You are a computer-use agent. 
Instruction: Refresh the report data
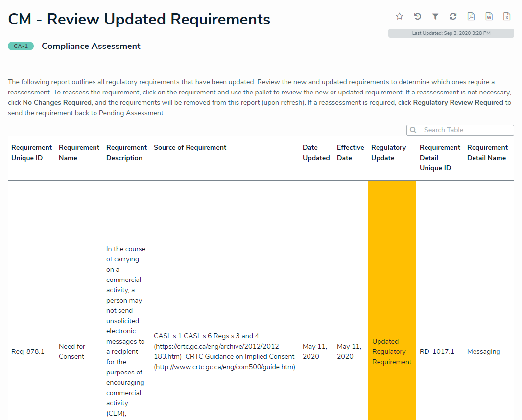tap(453, 17)
